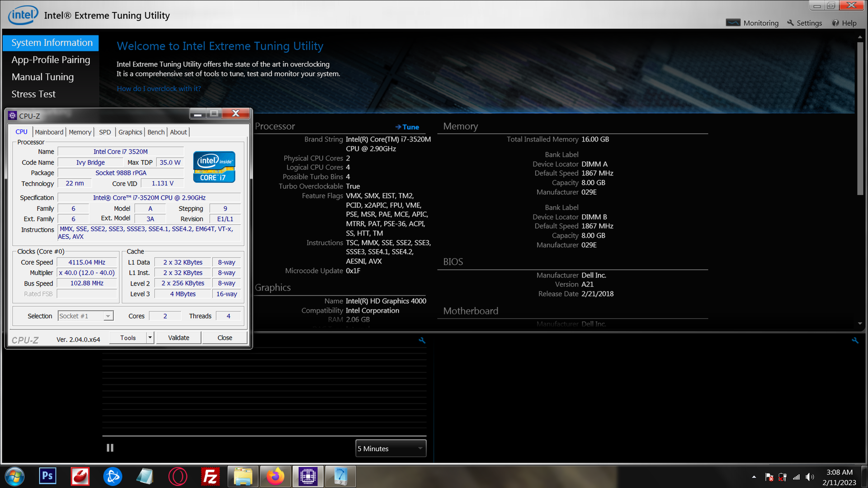The image size is (868, 488).
Task: Click the Monitoring button icon
Action: coord(733,23)
